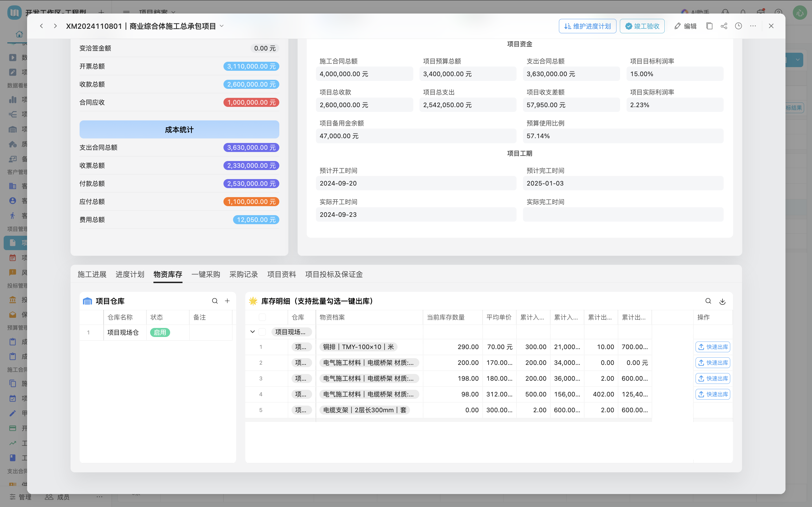Click 预算使用比例 field 57.14%
Viewport: 812px width, 507px height.
tap(623, 136)
